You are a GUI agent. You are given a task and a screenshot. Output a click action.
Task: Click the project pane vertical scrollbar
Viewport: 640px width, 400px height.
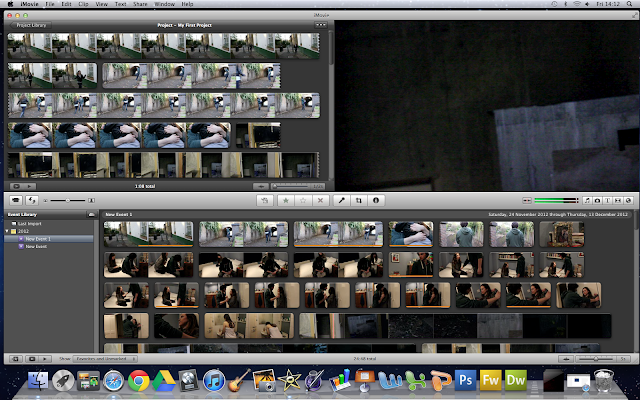(331, 47)
